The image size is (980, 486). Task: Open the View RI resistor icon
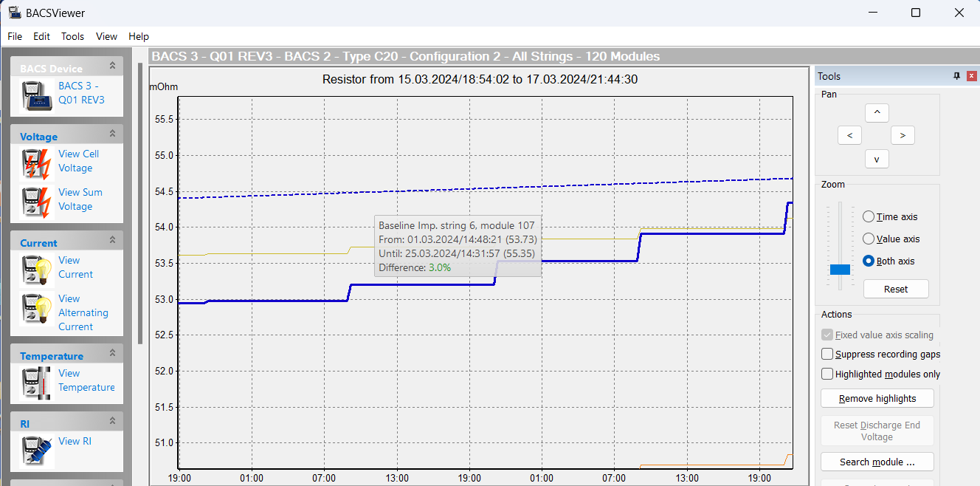click(36, 448)
